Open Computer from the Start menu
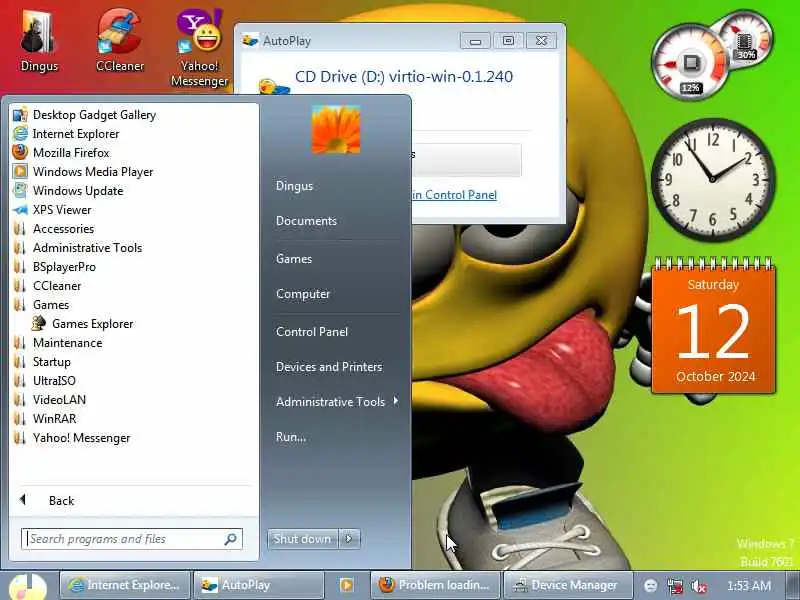The image size is (800, 600). click(x=303, y=294)
